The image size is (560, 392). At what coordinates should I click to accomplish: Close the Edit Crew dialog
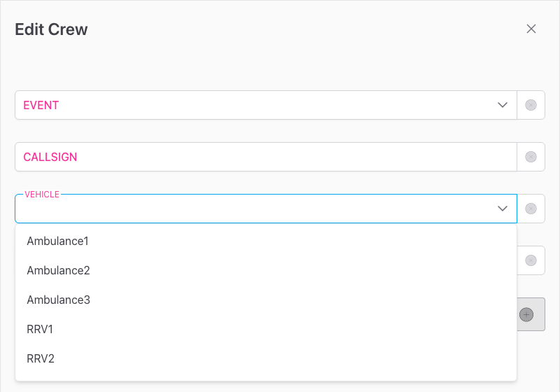click(531, 29)
